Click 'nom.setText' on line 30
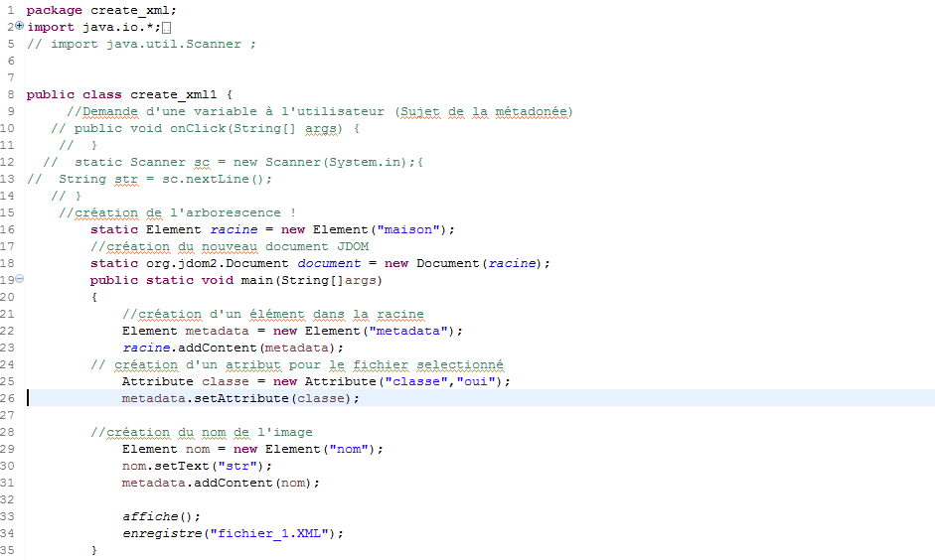The height and width of the screenshot is (560, 935). [166, 466]
